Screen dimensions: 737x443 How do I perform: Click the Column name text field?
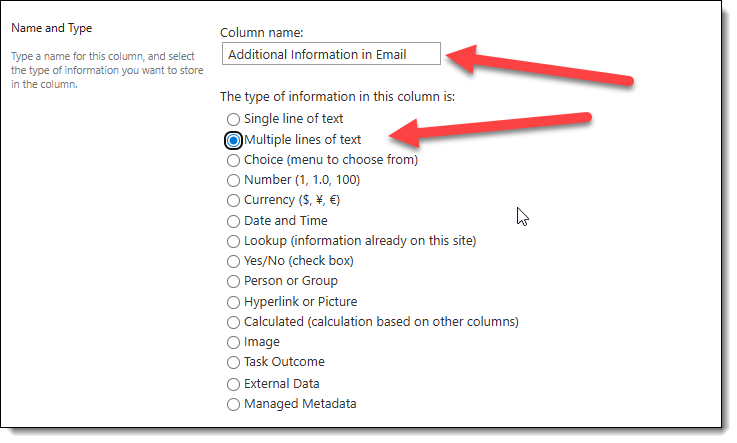[330, 54]
